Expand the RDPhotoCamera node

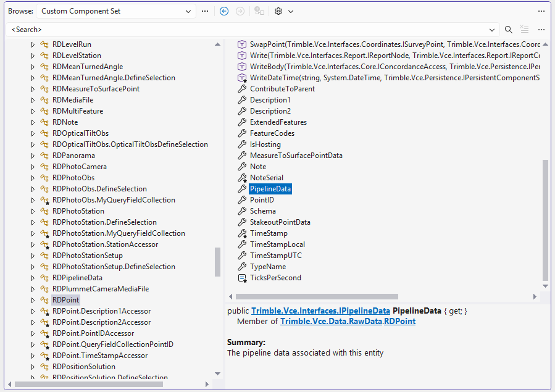[x=33, y=167]
